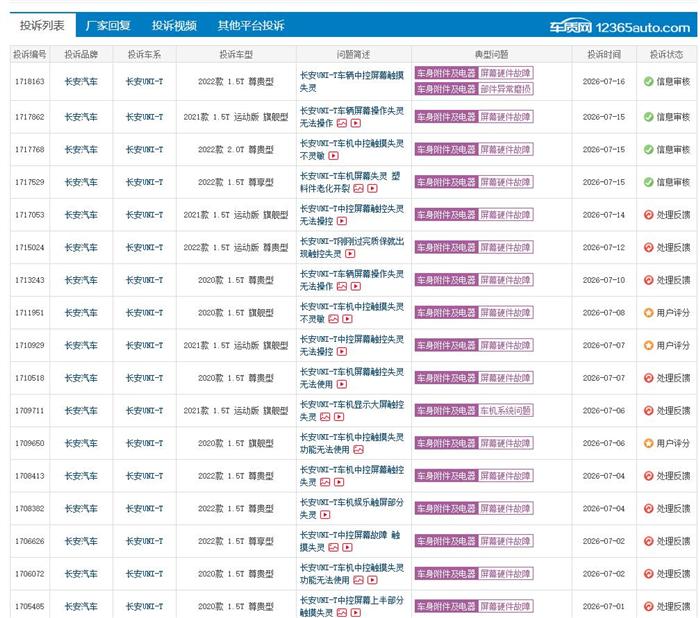Click the red 处理反馈 status icon for complaint 1717053

pyautogui.click(x=649, y=215)
